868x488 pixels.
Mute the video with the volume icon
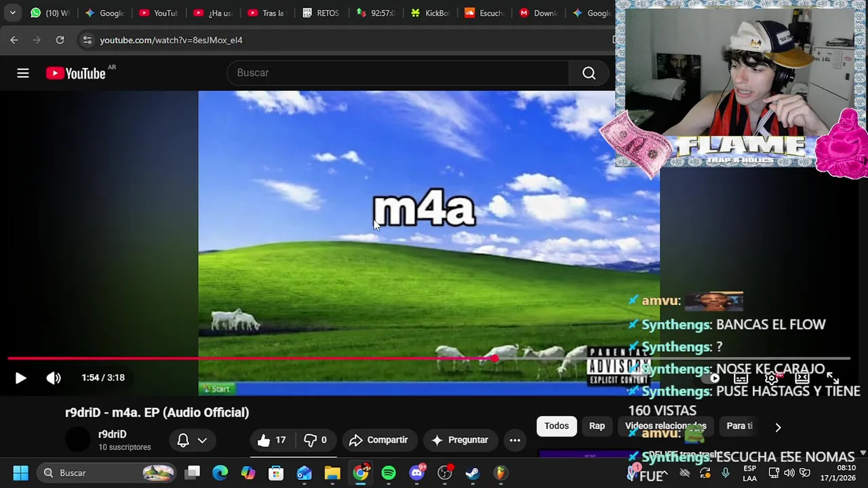[x=54, y=378]
